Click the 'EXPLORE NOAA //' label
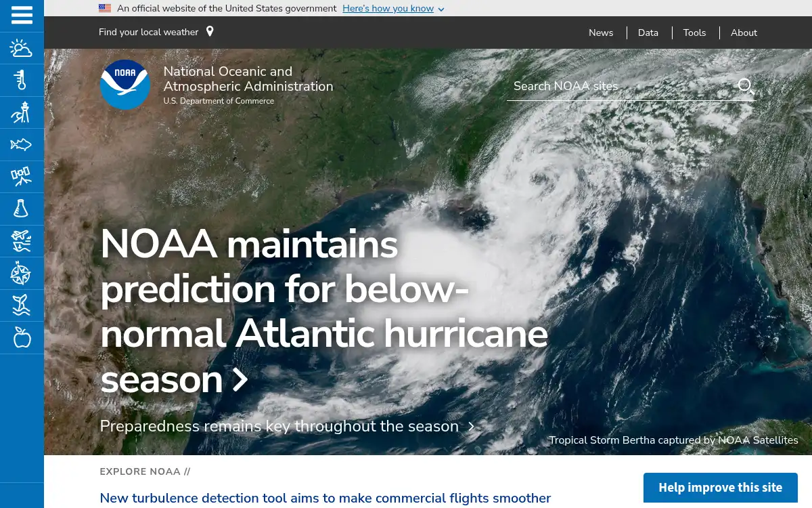Screen dimensions: 812x508 pyautogui.click(x=145, y=471)
